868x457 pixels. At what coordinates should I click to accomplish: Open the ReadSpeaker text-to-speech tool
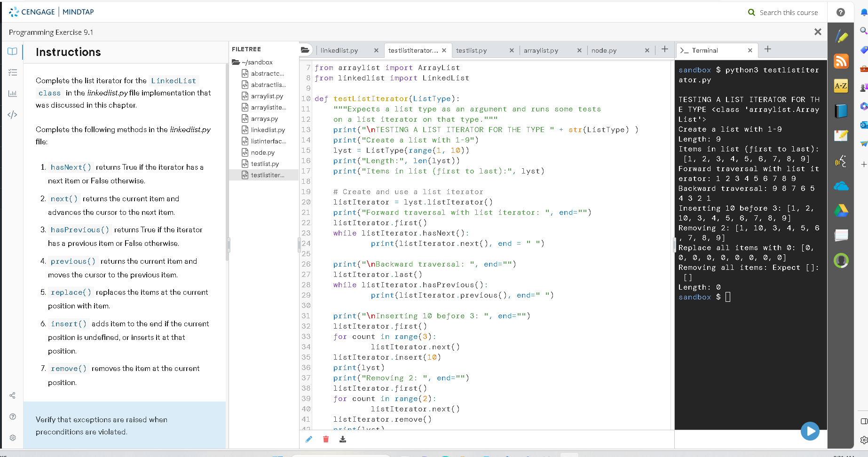pyautogui.click(x=841, y=162)
